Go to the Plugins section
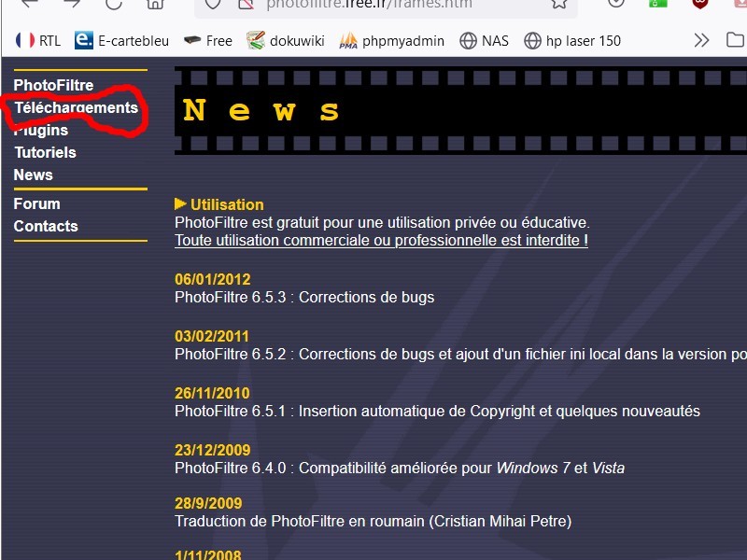This screenshot has height=560, width=747. [41, 131]
